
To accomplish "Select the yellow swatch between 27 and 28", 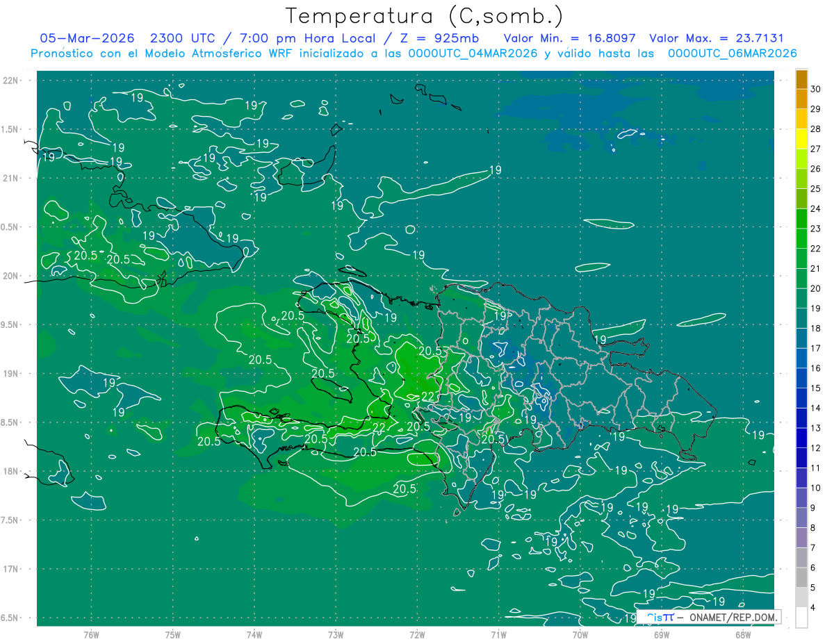I will click(x=801, y=140).
